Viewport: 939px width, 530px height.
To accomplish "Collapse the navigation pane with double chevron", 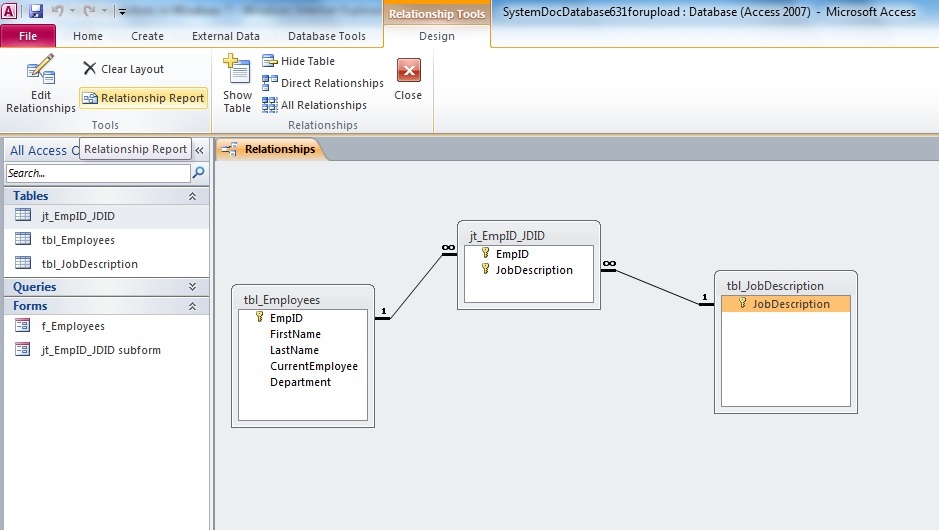I will [199, 150].
